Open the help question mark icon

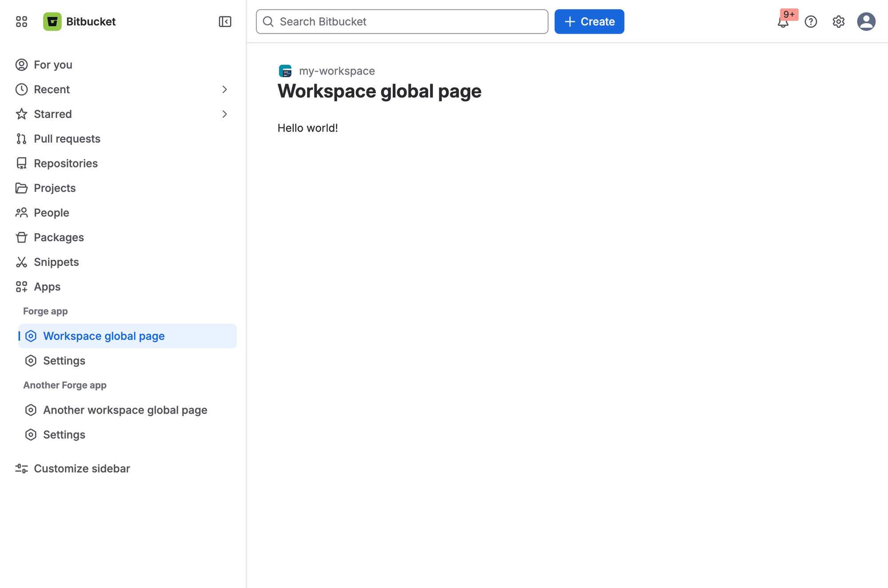click(811, 21)
